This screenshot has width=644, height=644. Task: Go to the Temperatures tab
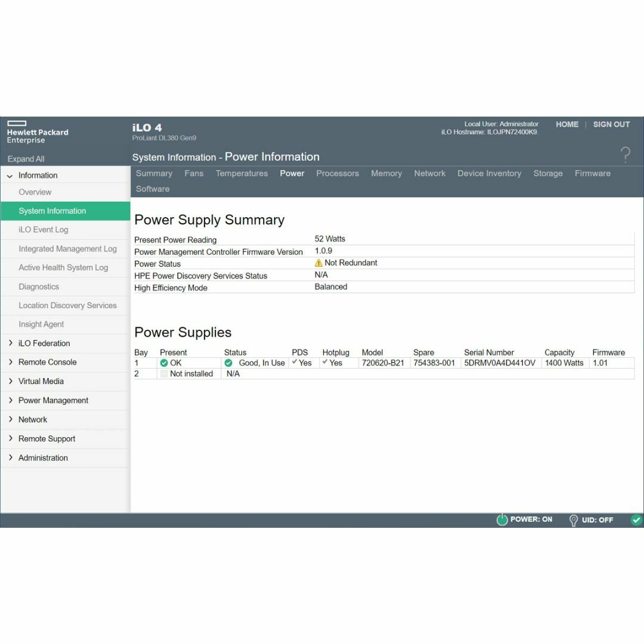click(x=241, y=174)
